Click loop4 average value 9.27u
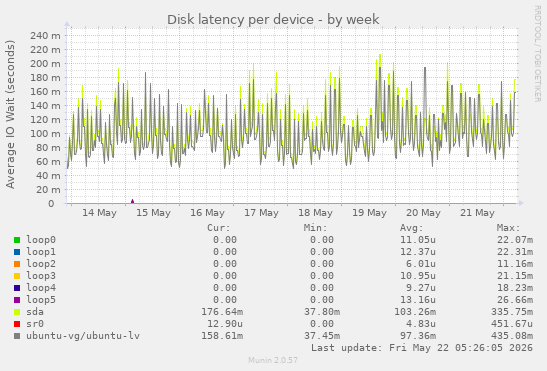The image size is (547, 371). (421, 288)
